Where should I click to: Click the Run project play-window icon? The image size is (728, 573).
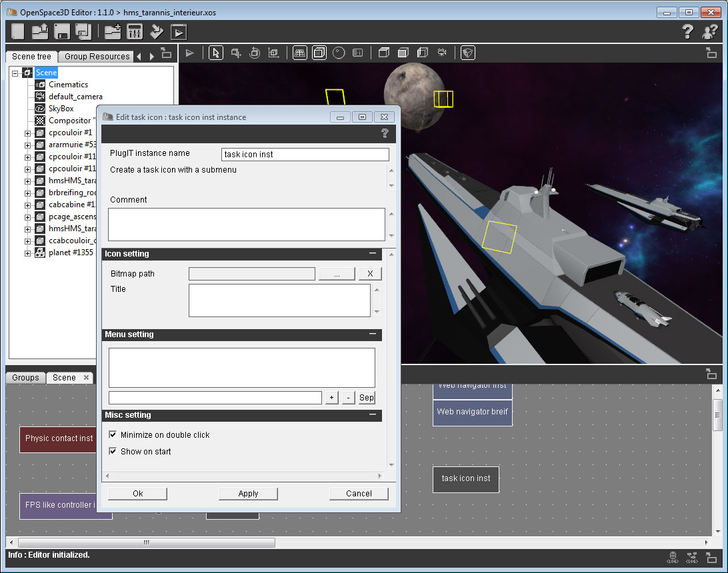coord(178,31)
